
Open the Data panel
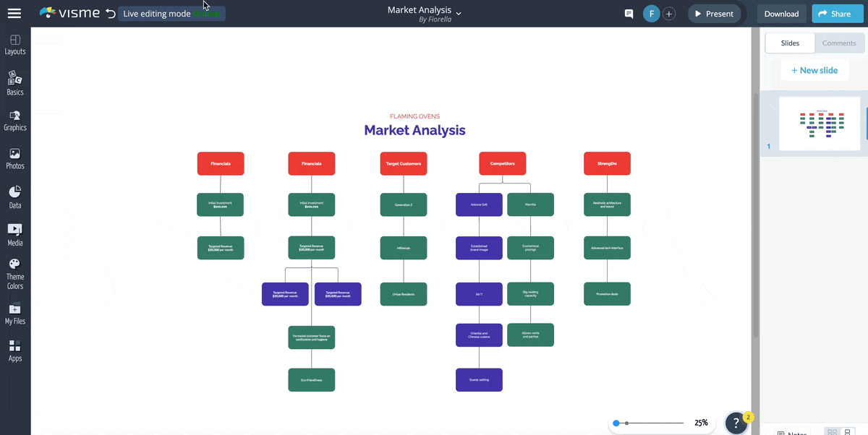tap(15, 199)
